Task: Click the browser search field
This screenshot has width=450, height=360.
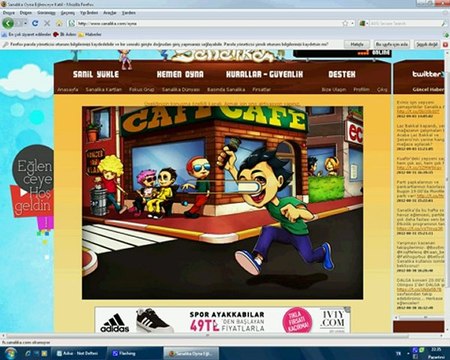Action: [404, 23]
